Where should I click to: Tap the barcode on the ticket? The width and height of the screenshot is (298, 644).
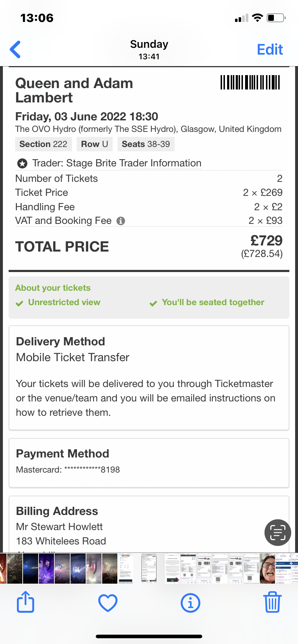(x=250, y=82)
